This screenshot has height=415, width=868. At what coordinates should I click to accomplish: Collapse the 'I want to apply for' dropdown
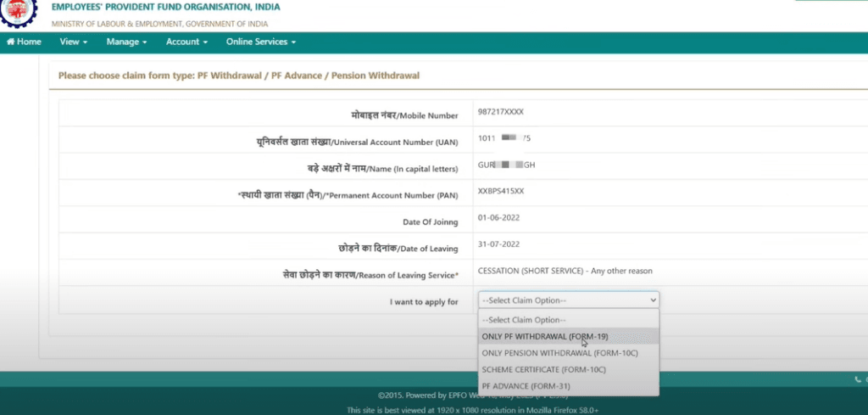[568, 300]
